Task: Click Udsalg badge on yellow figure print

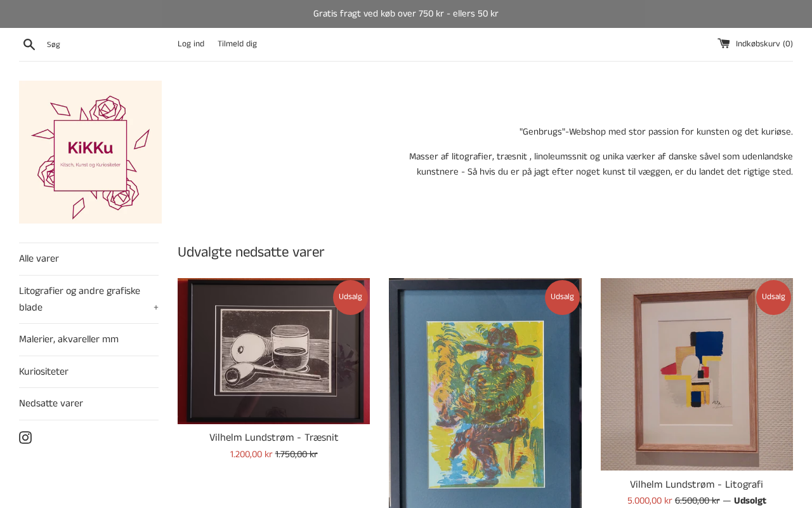Action: (x=562, y=297)
